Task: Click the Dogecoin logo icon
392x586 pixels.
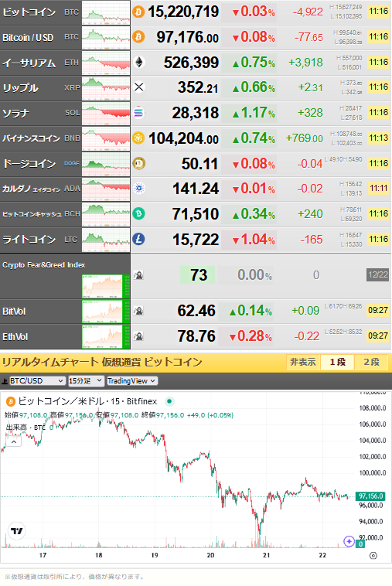Action: click(139, 163)
